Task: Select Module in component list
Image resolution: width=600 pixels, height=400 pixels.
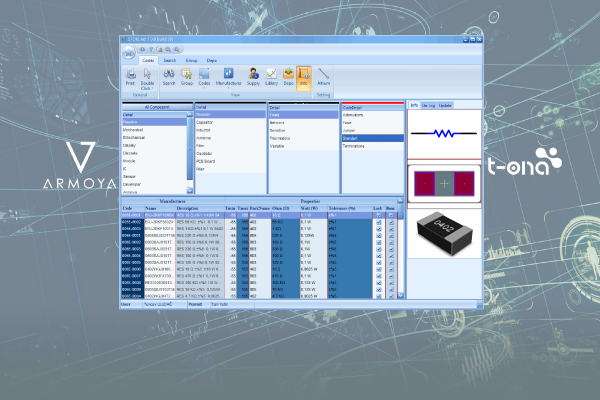Action: (154, 161)
